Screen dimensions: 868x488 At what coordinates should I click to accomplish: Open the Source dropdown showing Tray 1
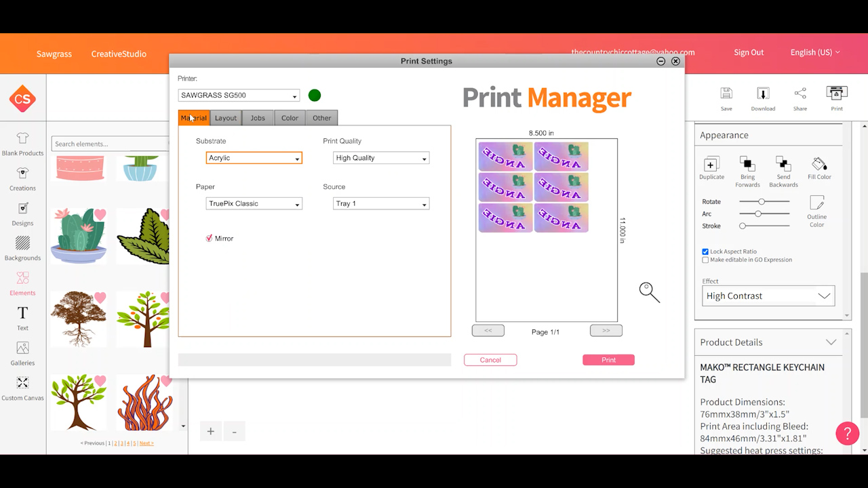point(381,203)
